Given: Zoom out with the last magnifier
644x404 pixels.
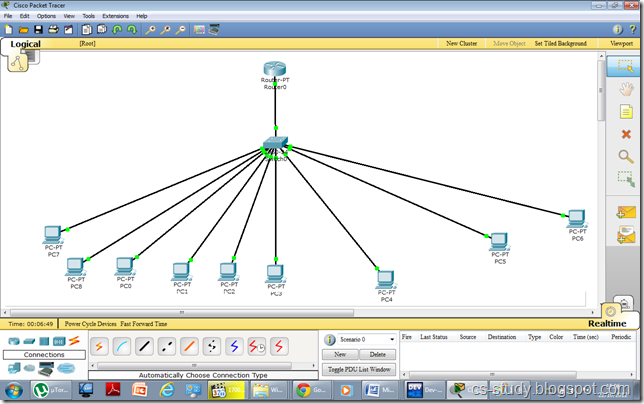Looking at the screenshot, I should coord(180,30).
